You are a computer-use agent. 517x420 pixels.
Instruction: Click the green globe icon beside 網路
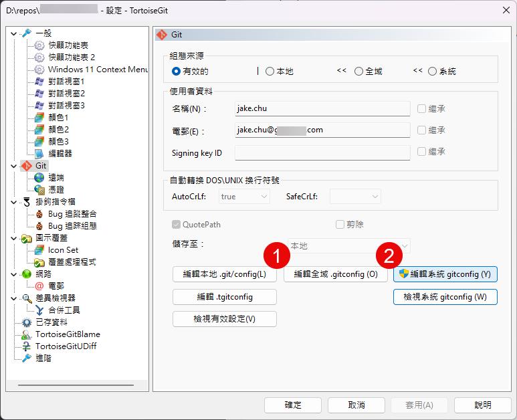click(x=26, y=274)
